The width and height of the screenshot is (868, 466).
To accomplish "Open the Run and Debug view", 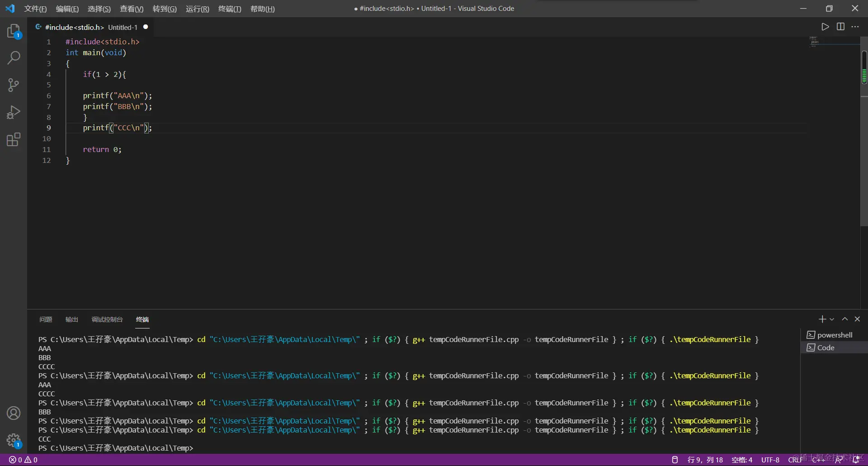I will (14, 112).
